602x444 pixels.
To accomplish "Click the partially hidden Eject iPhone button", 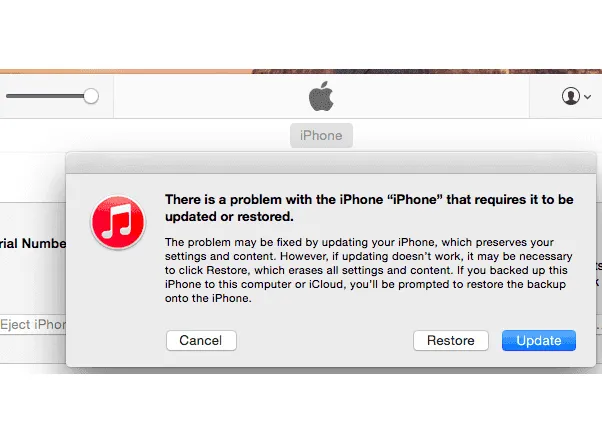I will (33, 325).
